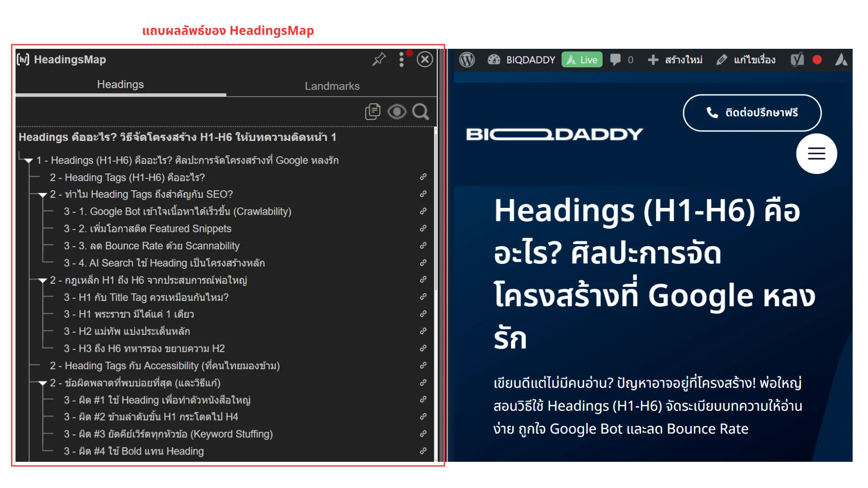Click the Astra icon in the admin bar
Image resolution: width=868 pixels, height=488 pixels.
[841, 60]
